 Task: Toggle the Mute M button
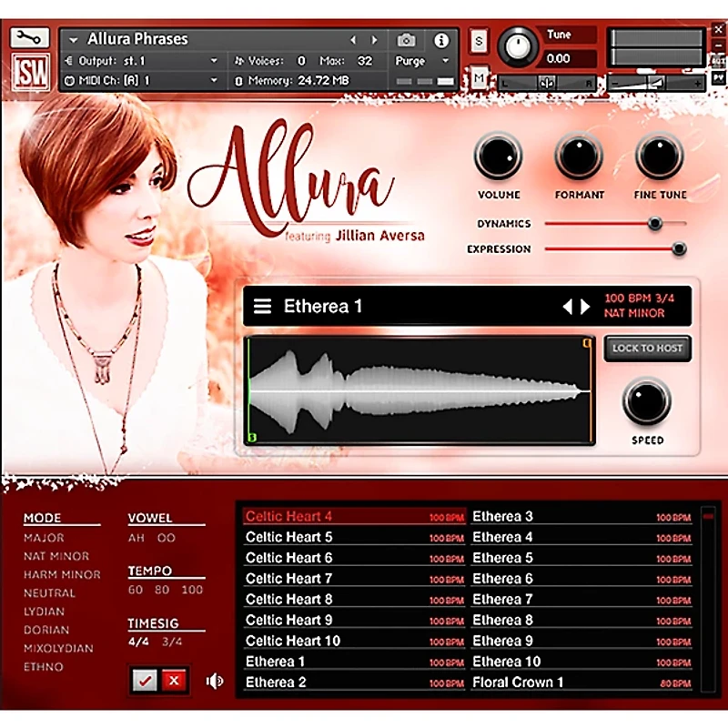tap(479, 78)
